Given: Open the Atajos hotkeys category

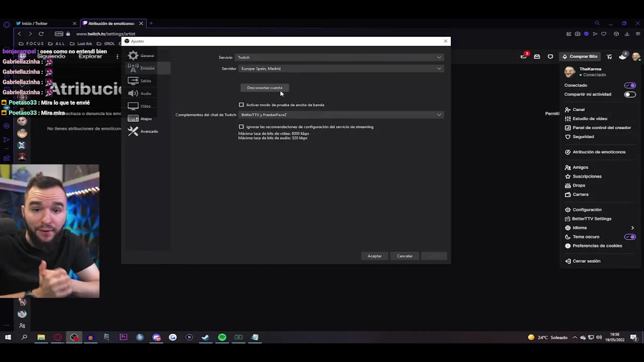Looking at the screenshot, I should (140, 119).
